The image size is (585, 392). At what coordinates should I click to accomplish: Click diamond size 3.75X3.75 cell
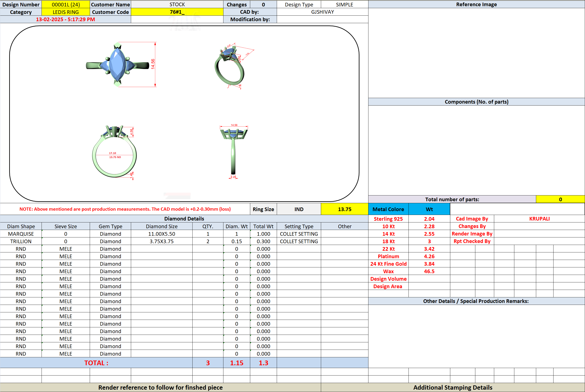[162, 241]
